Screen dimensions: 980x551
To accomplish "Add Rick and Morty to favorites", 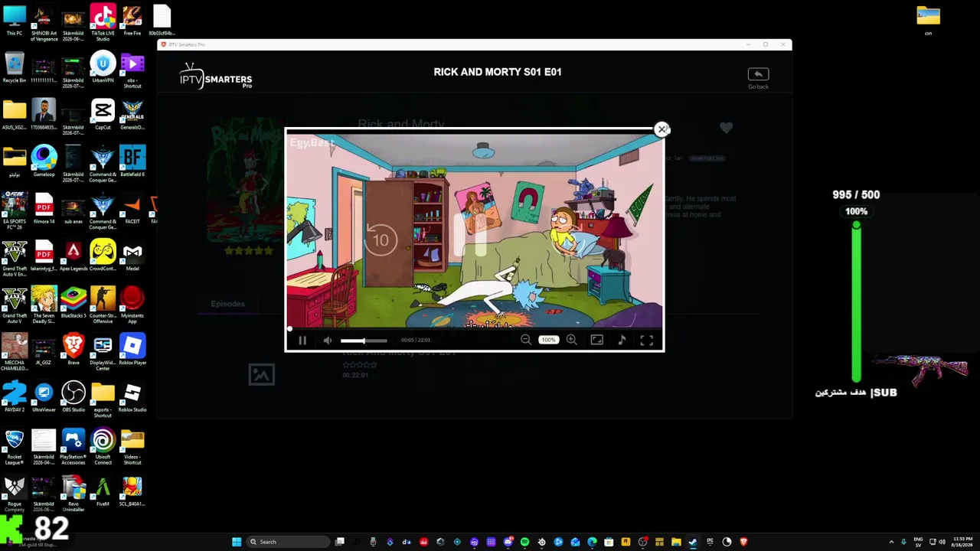I will click(x=726, y=128).
